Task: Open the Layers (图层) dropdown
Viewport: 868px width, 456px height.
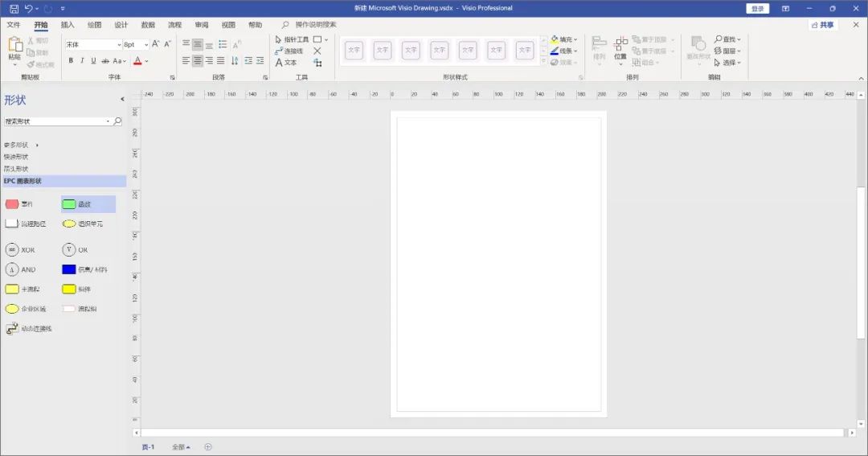Action: click(x=727, y=51)
